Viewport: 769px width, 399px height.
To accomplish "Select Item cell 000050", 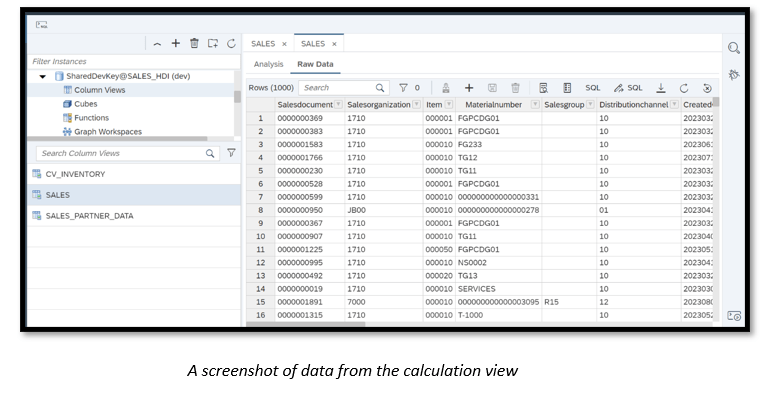I will click(439, 249).
